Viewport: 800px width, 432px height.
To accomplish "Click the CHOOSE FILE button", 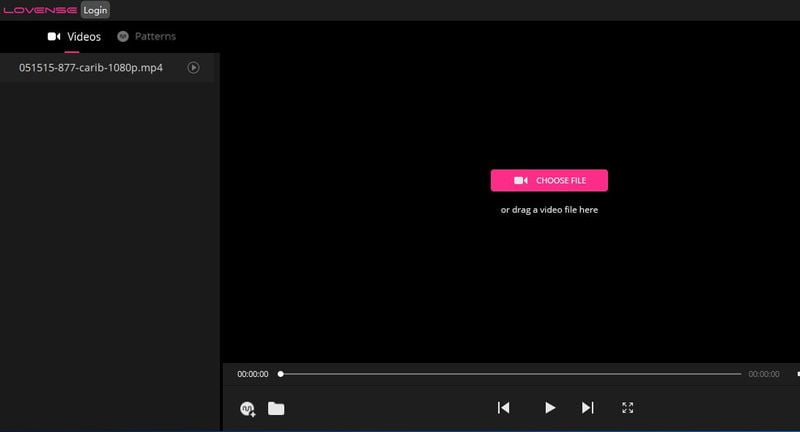I will (x=549, y=181).
